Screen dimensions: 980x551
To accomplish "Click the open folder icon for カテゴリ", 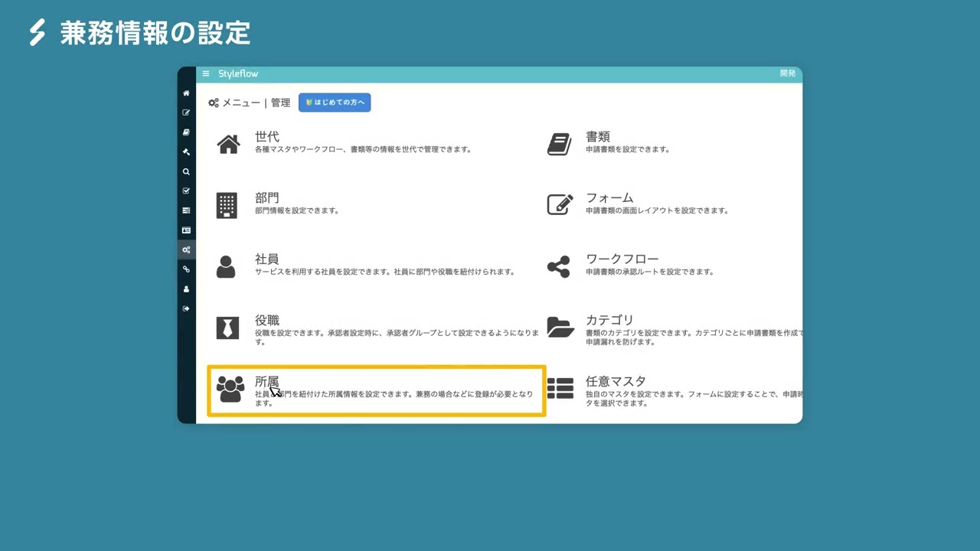I will [560, 328].
